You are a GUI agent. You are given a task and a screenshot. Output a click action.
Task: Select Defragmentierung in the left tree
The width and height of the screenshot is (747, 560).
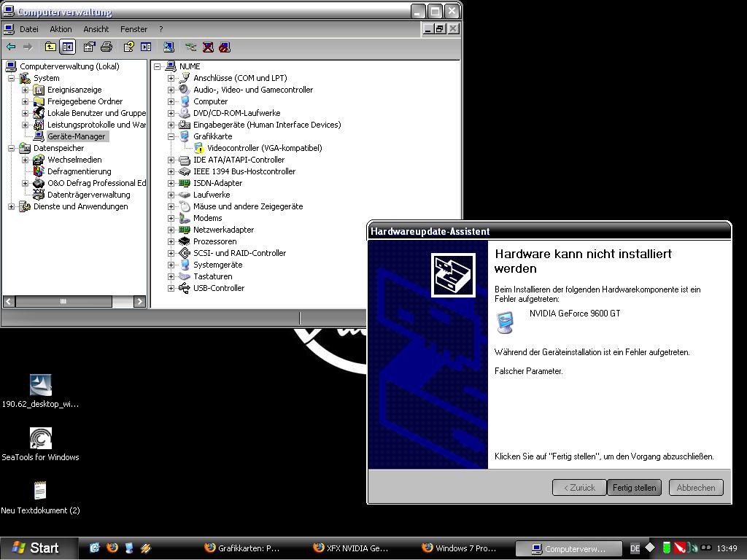coord(79,171)
